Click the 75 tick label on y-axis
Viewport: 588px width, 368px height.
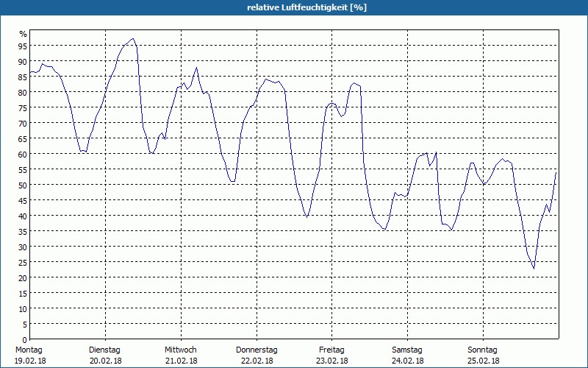click(23, 108)
